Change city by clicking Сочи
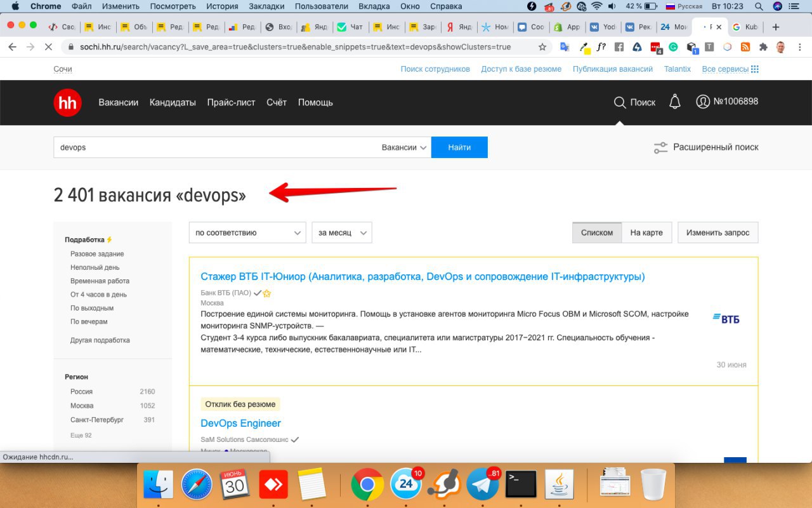 [x=63, y=69]
